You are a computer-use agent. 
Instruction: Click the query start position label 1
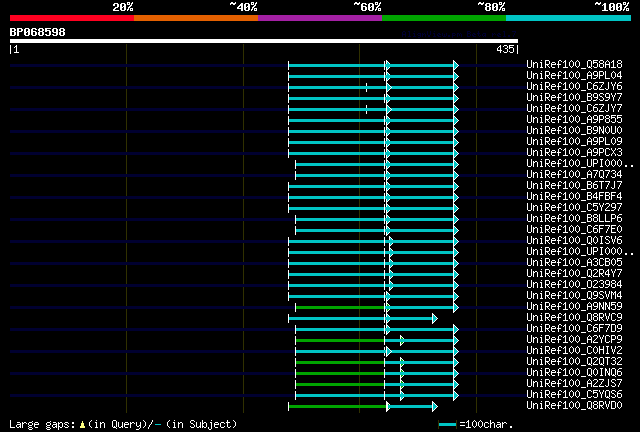pos(15,49)
